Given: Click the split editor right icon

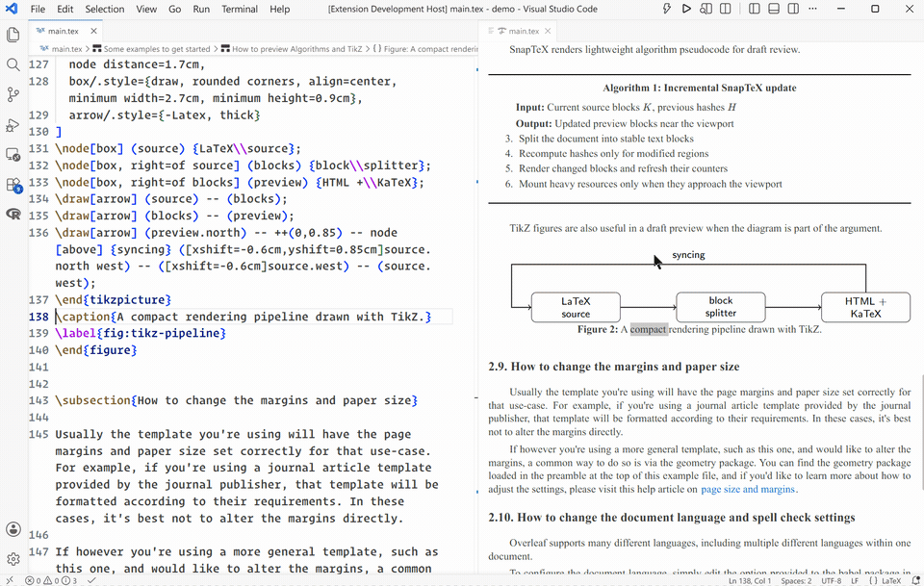Looking at the screenshot, I should [726, 9].
